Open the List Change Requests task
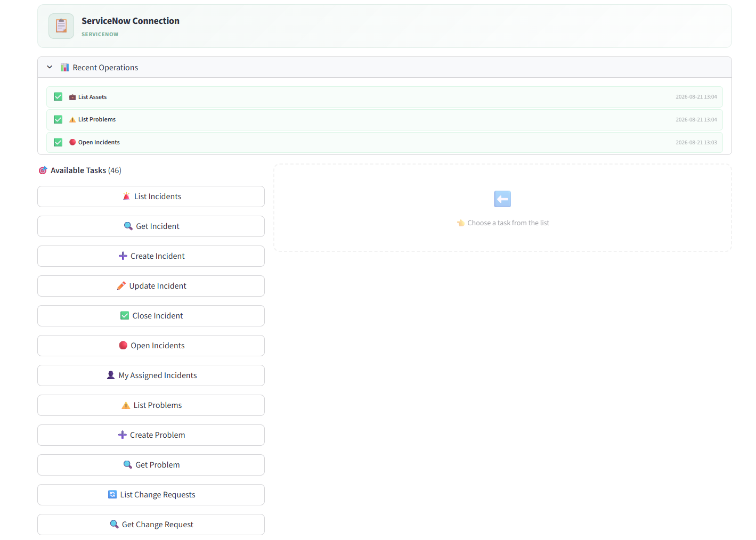The image size is (756, 540). pos(151,495)
